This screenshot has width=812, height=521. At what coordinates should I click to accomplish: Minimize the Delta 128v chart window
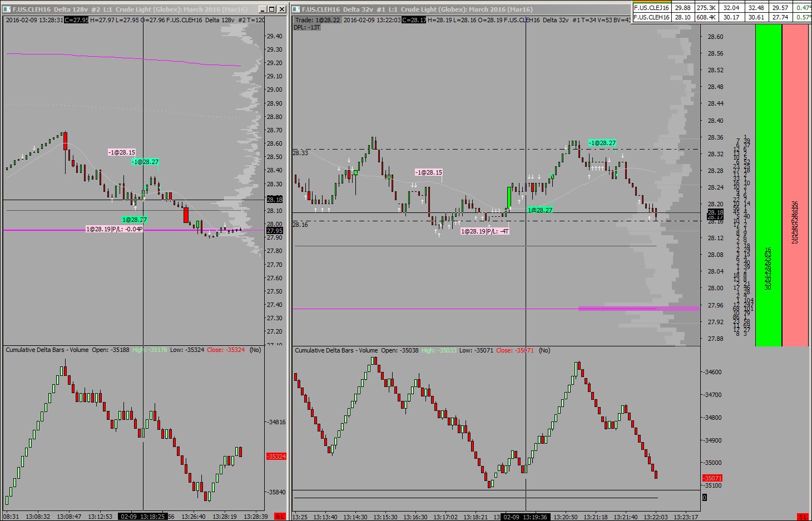(x=263, y=9)
